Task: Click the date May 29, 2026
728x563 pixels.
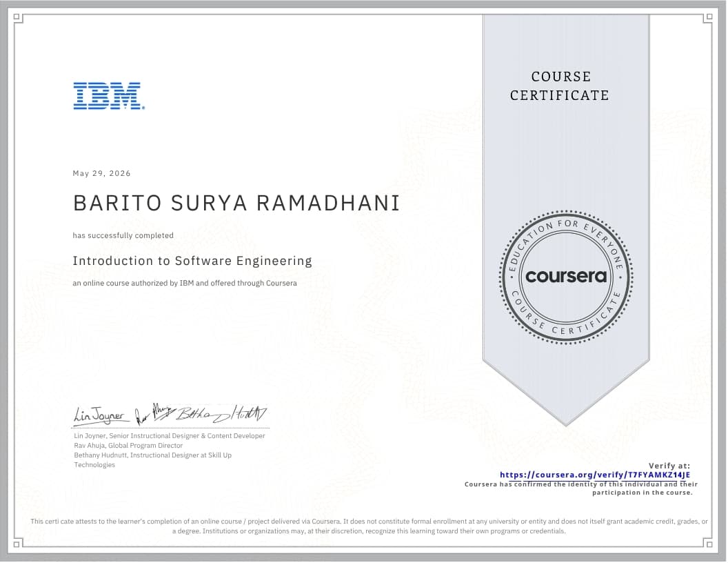Action: click(x=101, y=173)
